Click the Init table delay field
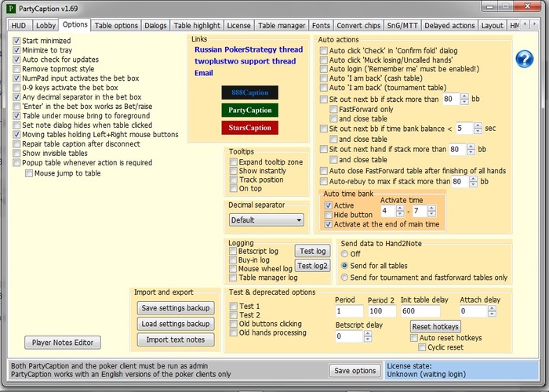Viewport: 549px width, 392px height. [x=420, y=310]
